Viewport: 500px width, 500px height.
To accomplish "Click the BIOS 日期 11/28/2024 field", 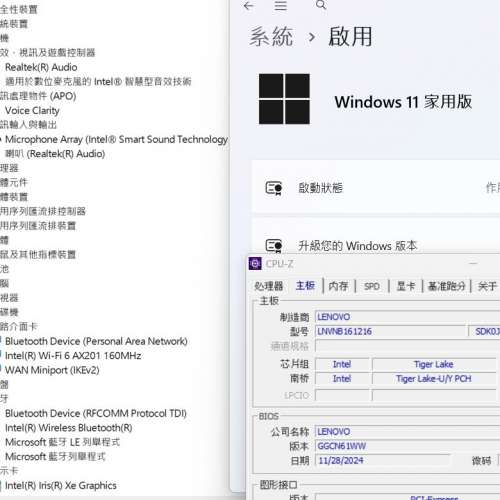I will point(382,461).
